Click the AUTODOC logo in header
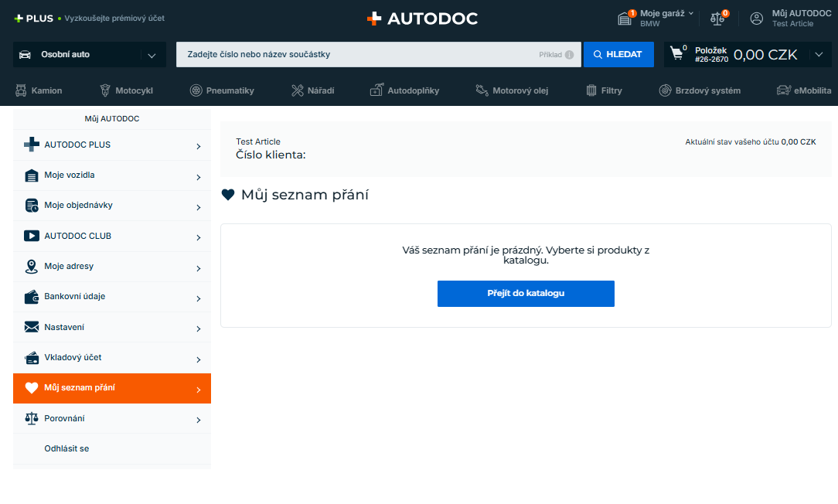The height and width of the screenshot is (504, 838). click(422, 19)
